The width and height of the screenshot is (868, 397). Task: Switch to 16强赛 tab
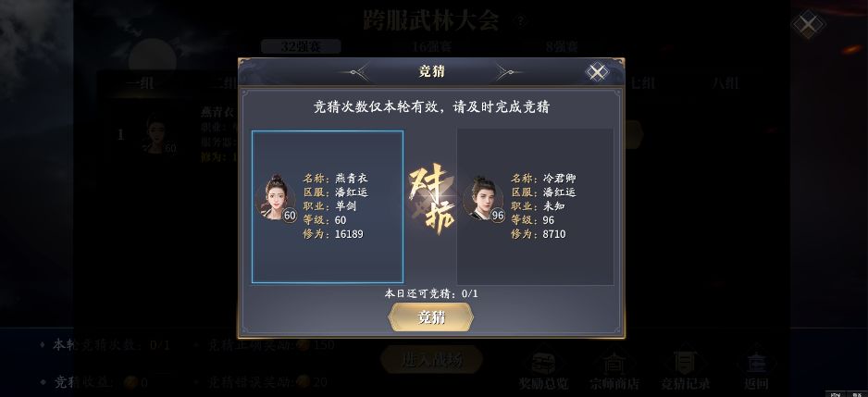(431, 46)
